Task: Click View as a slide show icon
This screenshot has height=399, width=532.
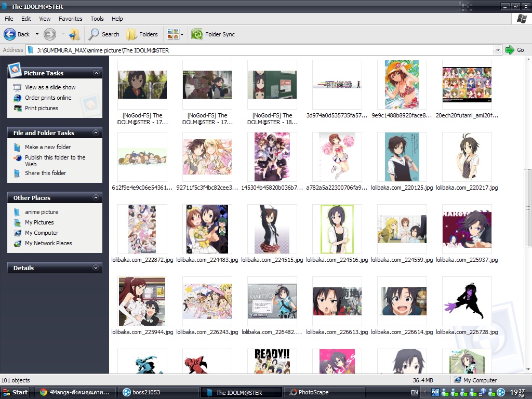Action: point(17,87)
